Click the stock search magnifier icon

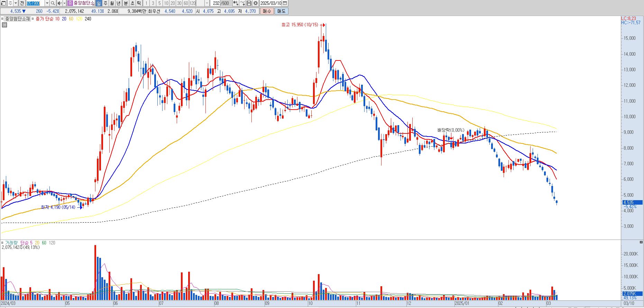(53, 3)
